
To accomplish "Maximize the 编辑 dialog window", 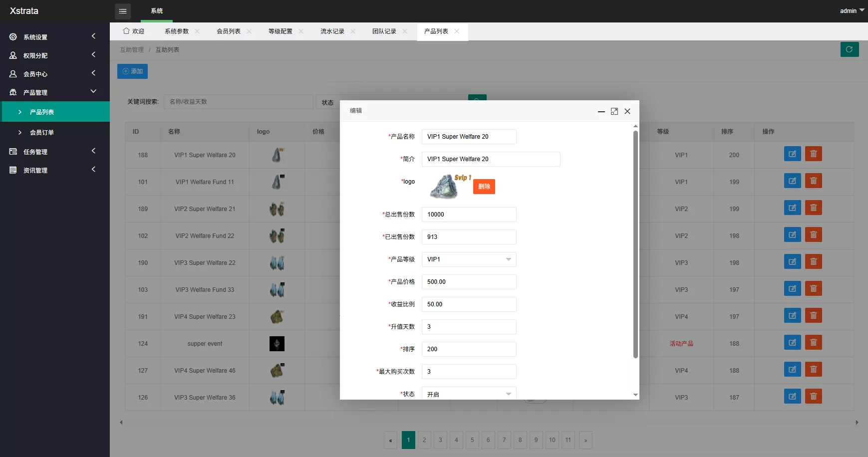I will (614, 111).
